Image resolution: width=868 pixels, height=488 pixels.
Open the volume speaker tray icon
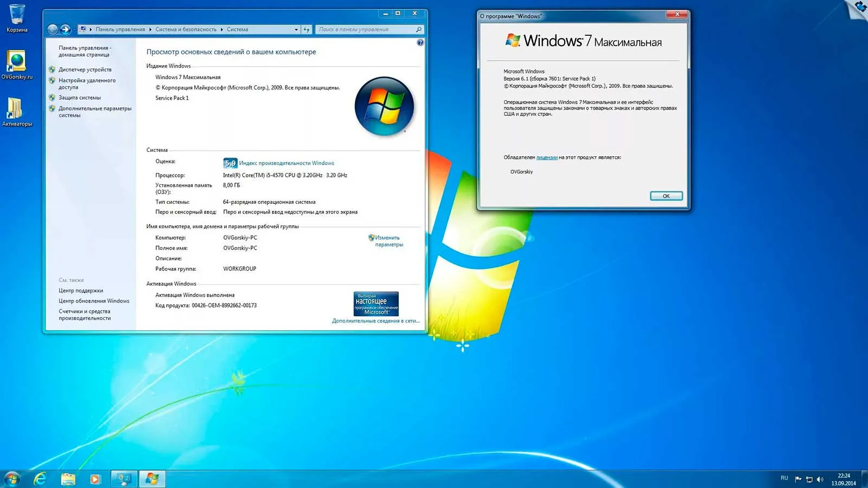(x=820, y=479)
